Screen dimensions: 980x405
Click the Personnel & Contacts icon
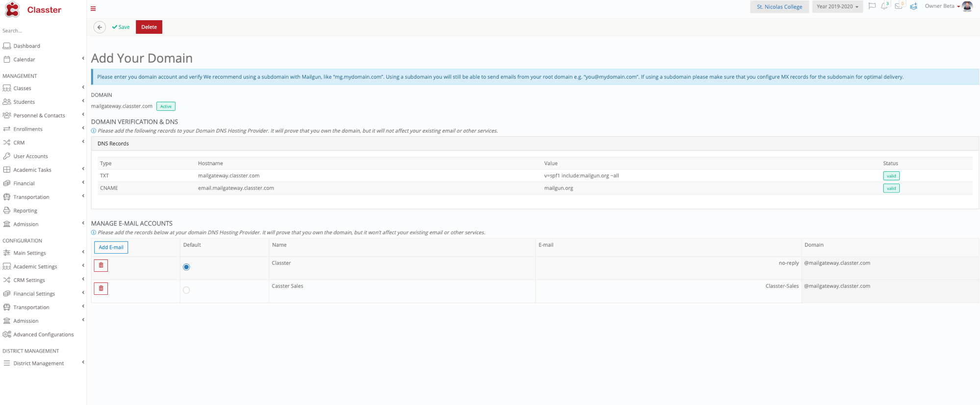tap(7, 116)
